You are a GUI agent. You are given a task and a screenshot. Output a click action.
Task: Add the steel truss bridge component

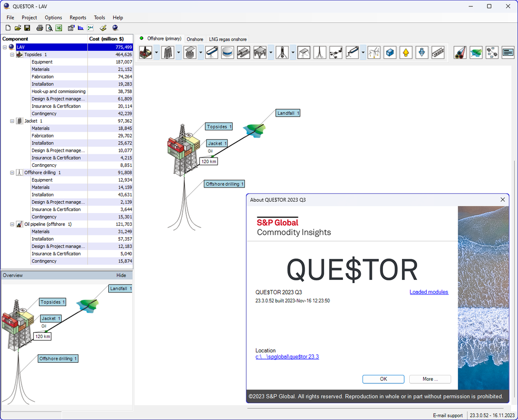(x=438, y=52)
